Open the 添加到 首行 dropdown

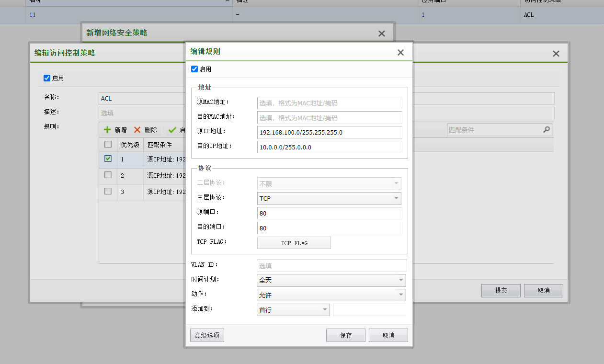[x=293, y=310]
